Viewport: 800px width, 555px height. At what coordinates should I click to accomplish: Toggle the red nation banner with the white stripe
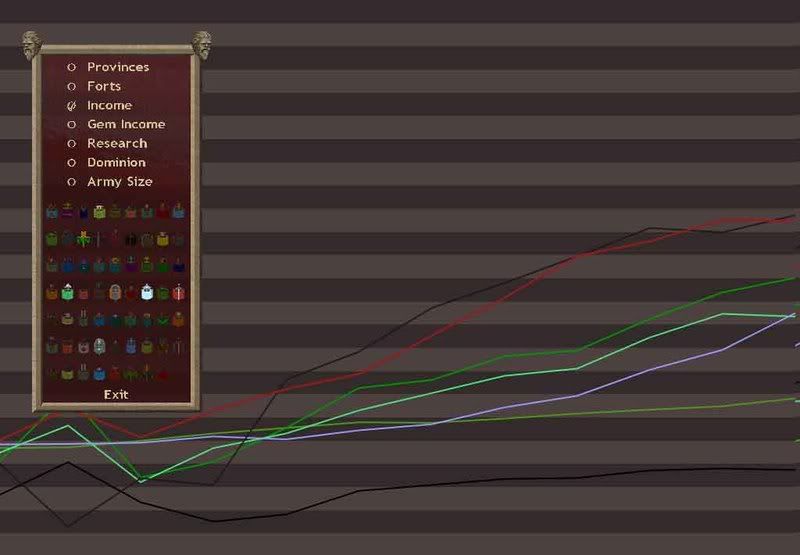pos(179,293)
